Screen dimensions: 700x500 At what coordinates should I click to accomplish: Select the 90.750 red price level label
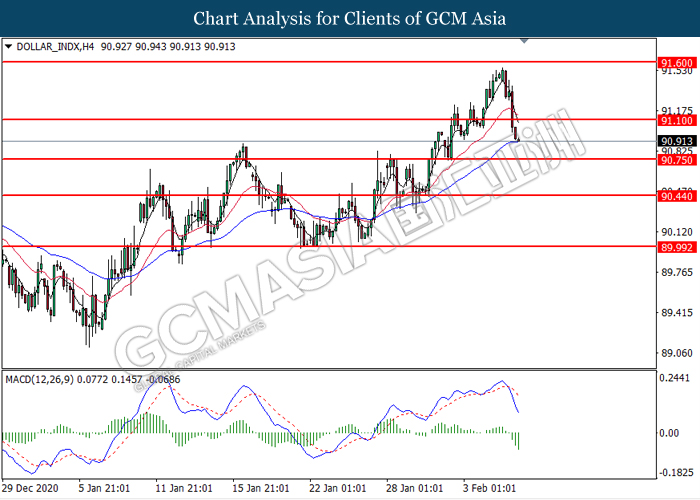[677, 160]
